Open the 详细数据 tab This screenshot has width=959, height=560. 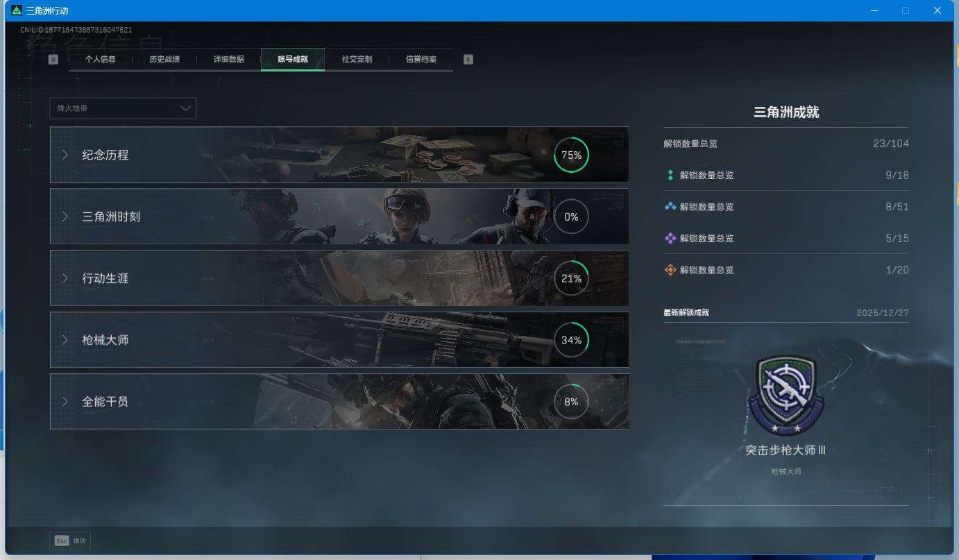click(x=228, y=60)
